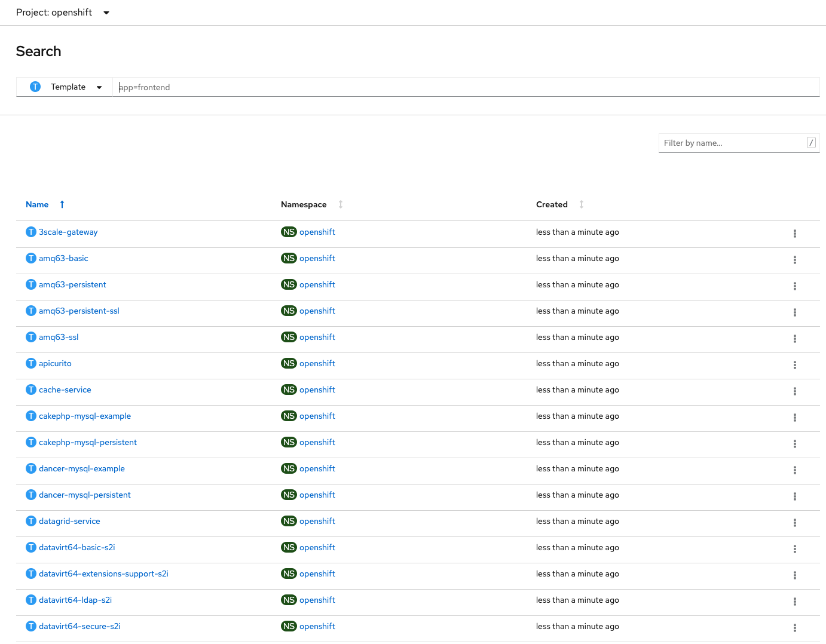
Task: Click openshift namespace link in cakephp-mysql-example row
Action: point(317,416)
